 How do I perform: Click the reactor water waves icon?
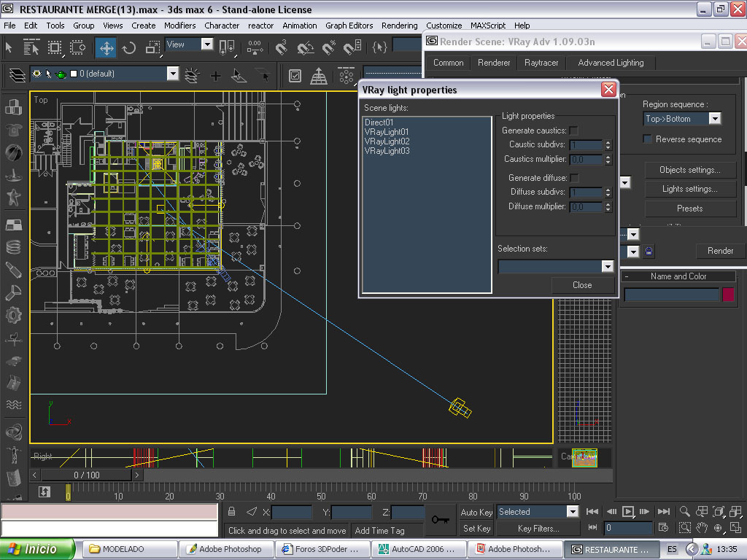click(x=14, y=404)
